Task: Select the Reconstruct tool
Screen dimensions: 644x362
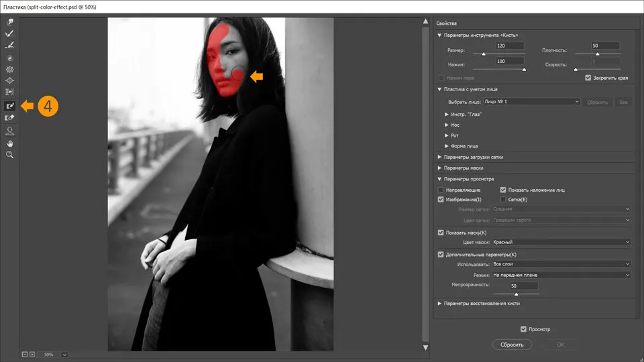Action: pos(9,34)
